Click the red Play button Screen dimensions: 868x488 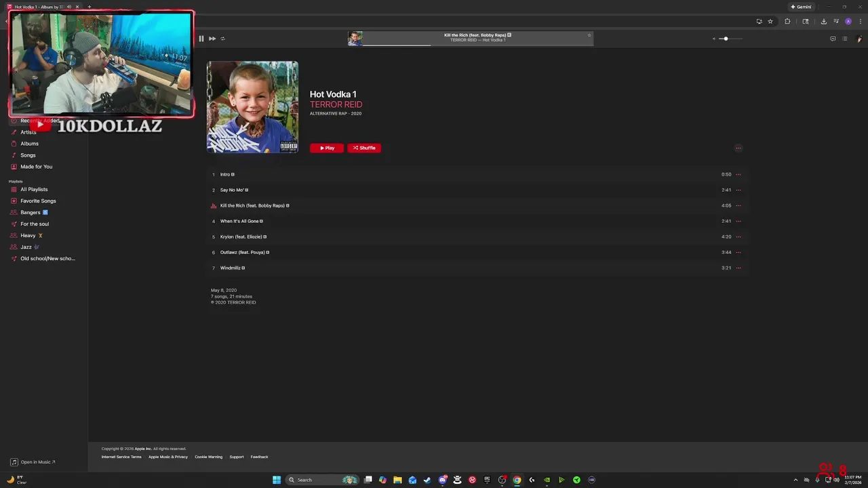(x=327, y=148)
